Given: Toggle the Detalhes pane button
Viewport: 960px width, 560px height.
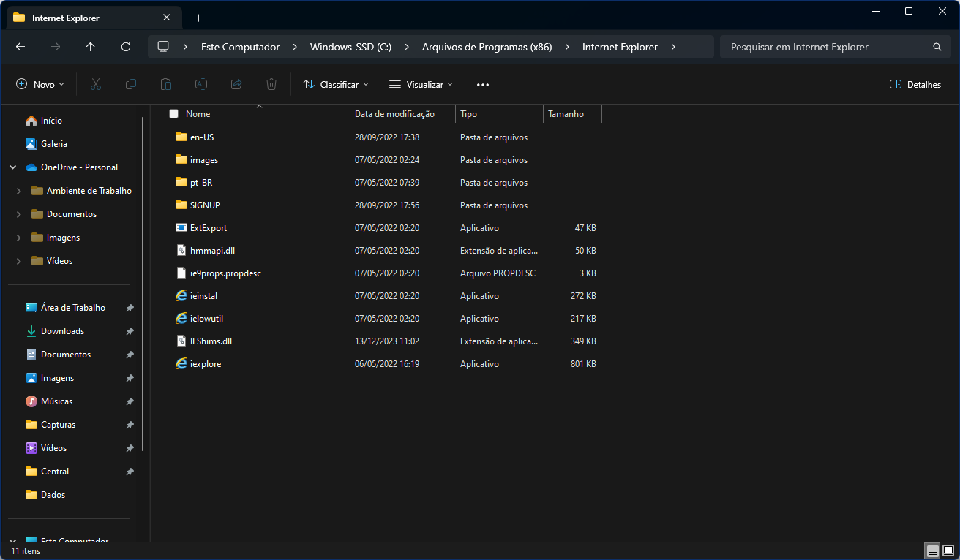Looking at the screenshot, I should pos(915,84).
